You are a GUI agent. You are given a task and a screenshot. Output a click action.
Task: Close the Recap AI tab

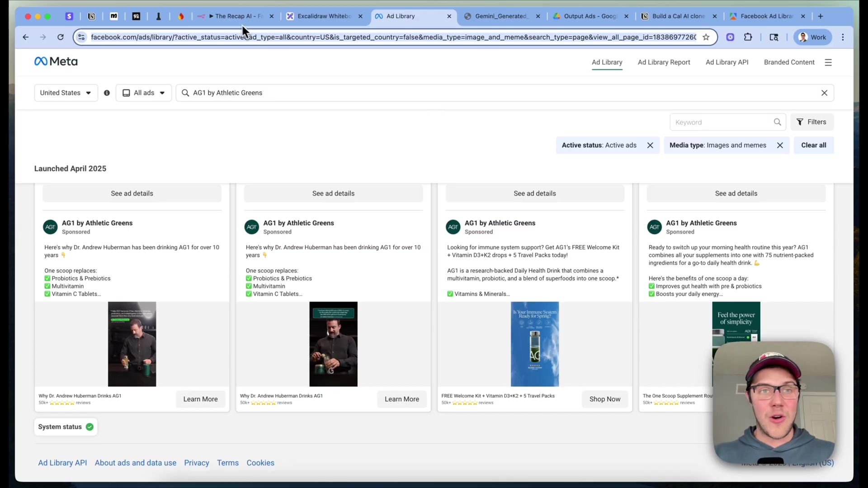272,16
